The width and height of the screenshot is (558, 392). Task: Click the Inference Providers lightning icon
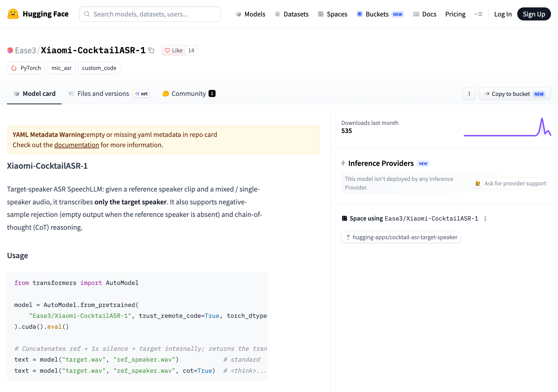coord(343,163)
